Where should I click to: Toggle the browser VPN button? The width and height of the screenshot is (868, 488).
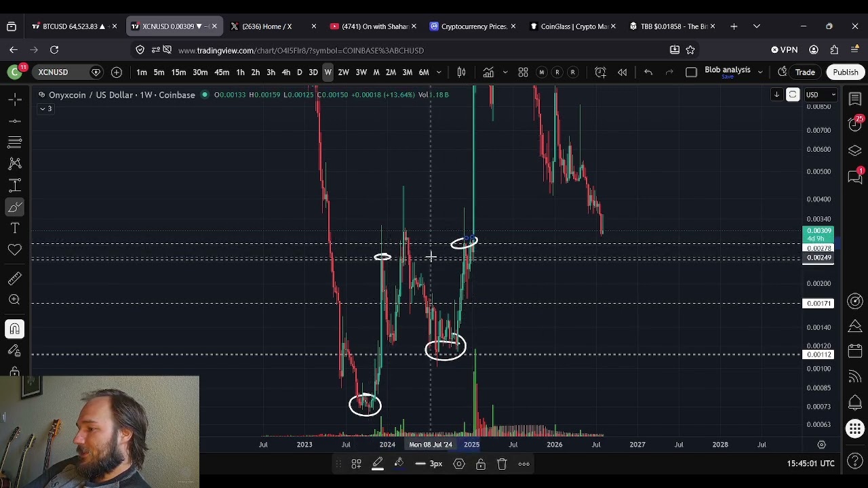(x=785, y=49)
